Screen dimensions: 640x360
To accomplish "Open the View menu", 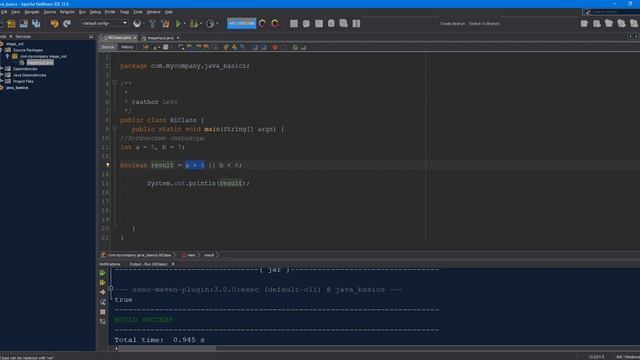I will (x=16, y=12).
